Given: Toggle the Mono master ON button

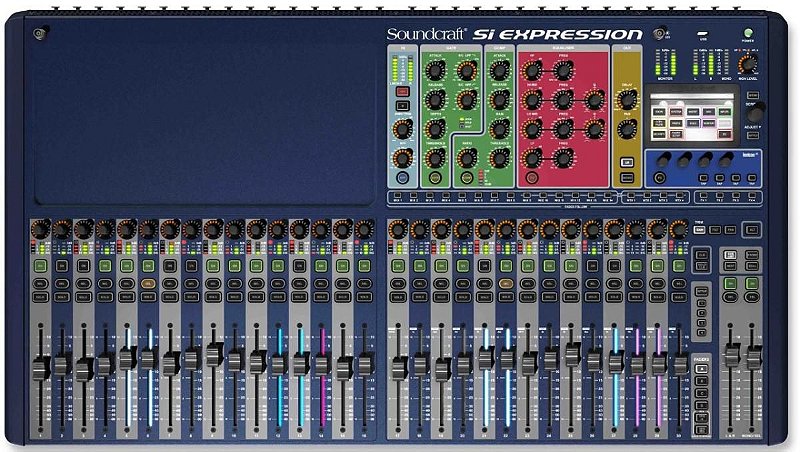Looking at the screenshot, I should (x=752, y=283).
